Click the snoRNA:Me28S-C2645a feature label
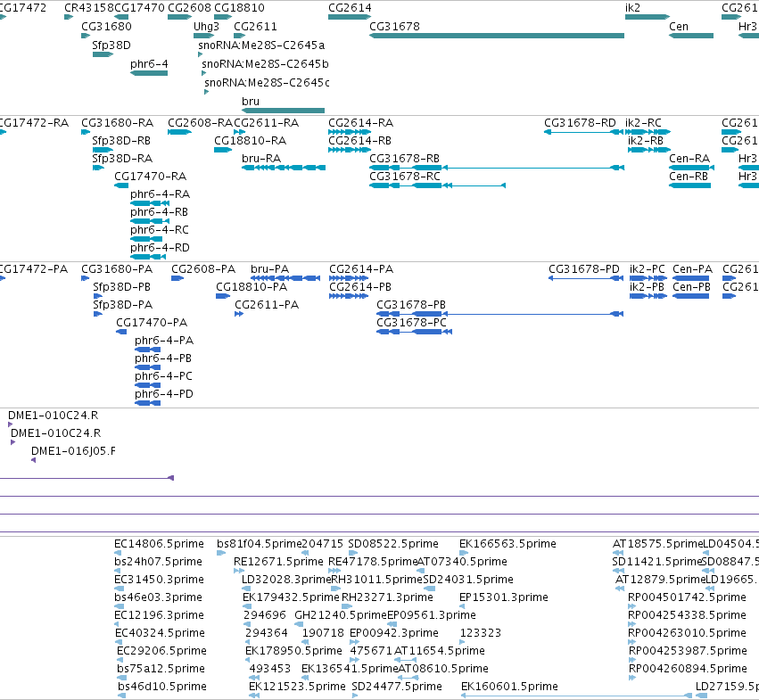The width and height of the screenshot is (759, 700). click(x=261, y=45)
